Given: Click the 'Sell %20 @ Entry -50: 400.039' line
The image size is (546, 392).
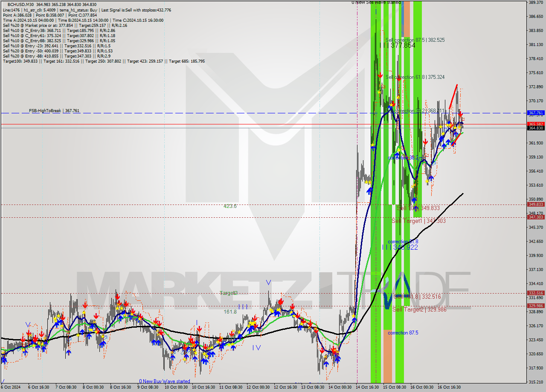Looking at the screenshot, I should [x=58, y=51].
